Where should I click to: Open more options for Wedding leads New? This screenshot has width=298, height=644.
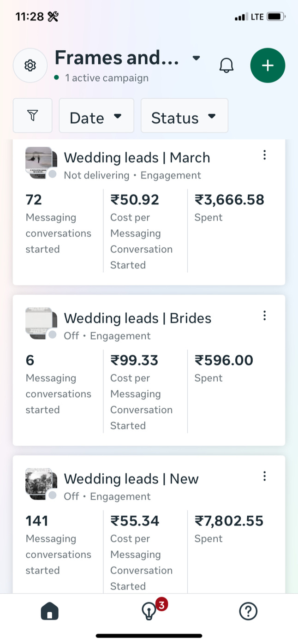click(x=264, y=476)
